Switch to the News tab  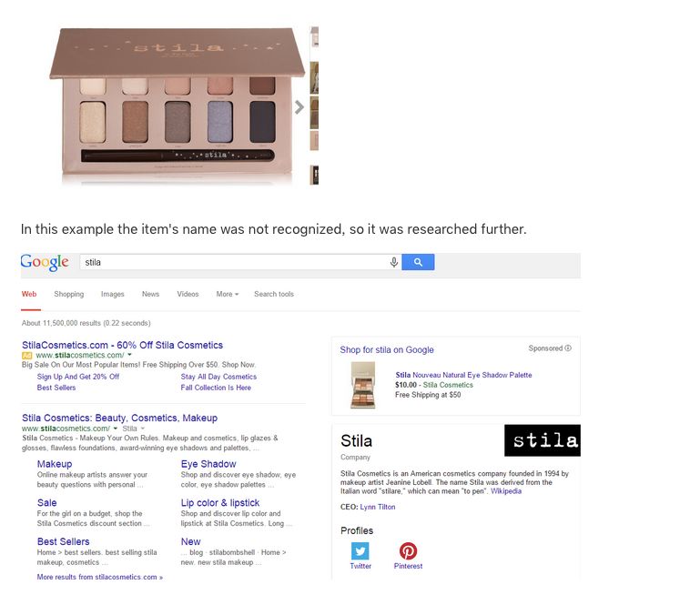coord(150,294)
